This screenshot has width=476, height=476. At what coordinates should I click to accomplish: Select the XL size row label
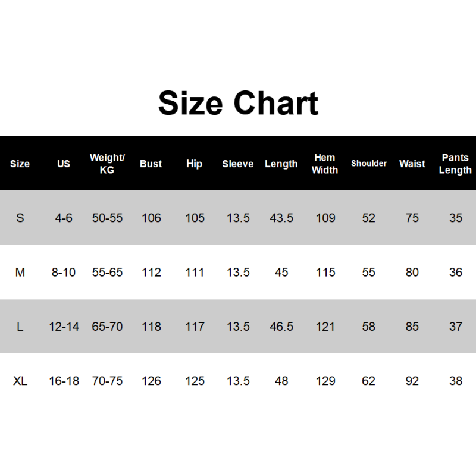20,381
